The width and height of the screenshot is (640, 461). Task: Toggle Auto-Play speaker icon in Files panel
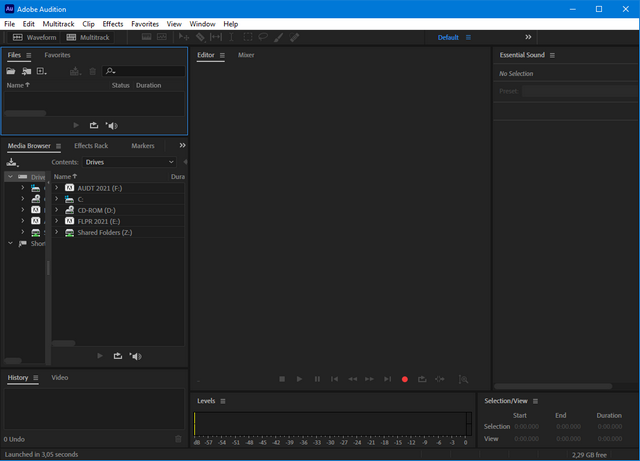coord(111,125)
